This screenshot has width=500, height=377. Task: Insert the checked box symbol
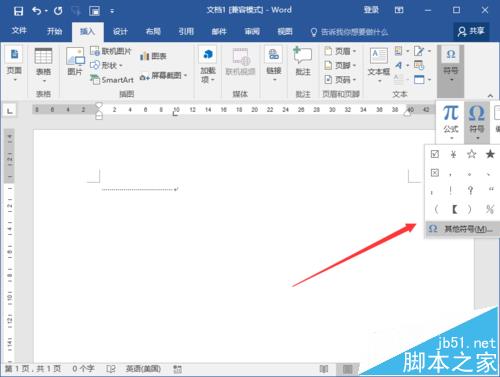[x=435, y=154]
